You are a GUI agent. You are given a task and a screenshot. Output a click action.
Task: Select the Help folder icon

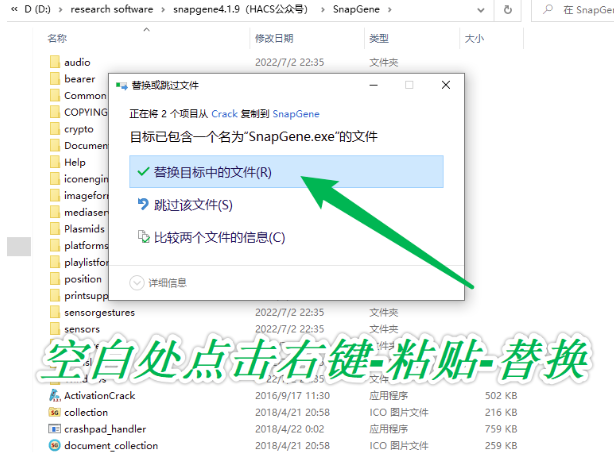(55, 162)
